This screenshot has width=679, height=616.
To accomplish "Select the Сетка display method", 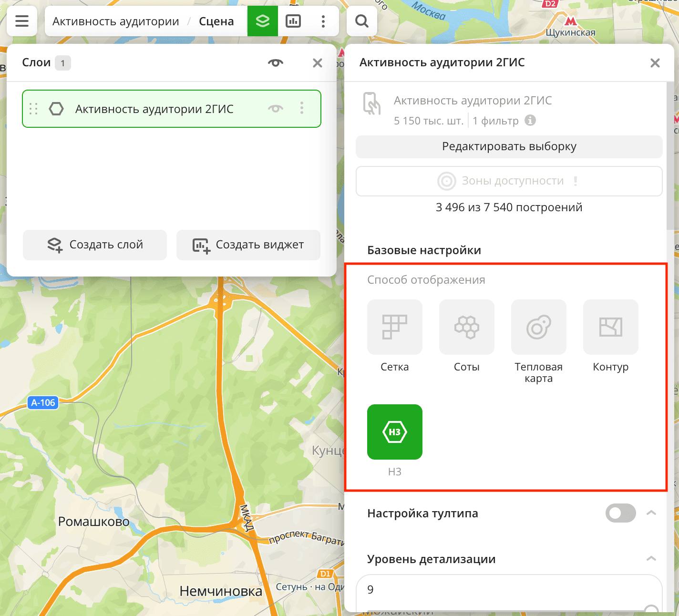I will pyautogui.click(x=394, y=327).
